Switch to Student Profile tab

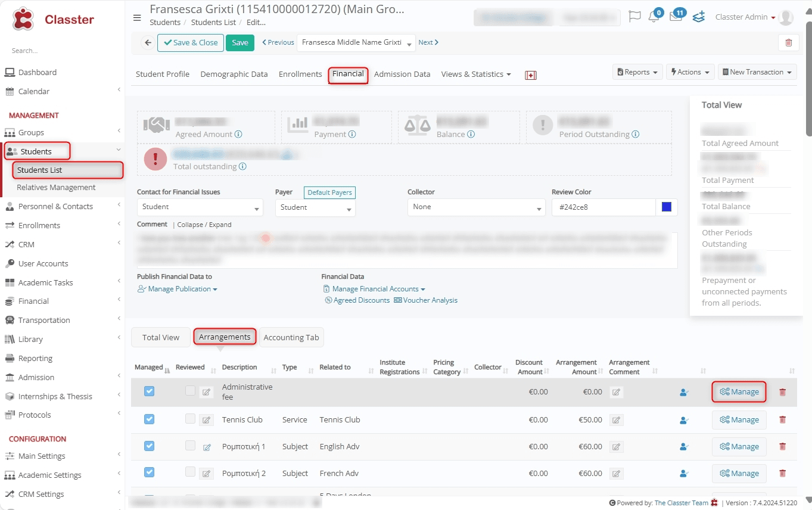coord(163,74)
